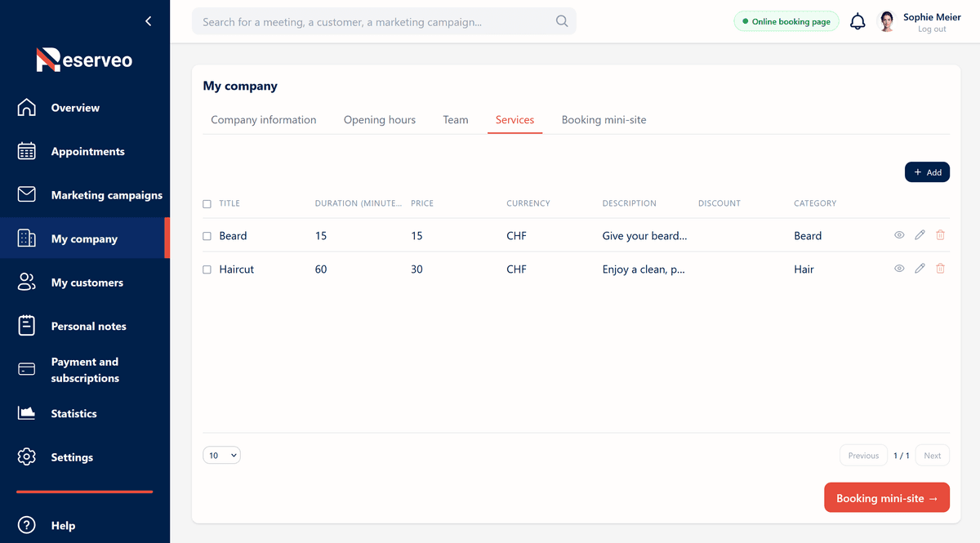Click the Add service button
Image resolution: width=980 pixels, height=543 pixels.
(927, 172)
